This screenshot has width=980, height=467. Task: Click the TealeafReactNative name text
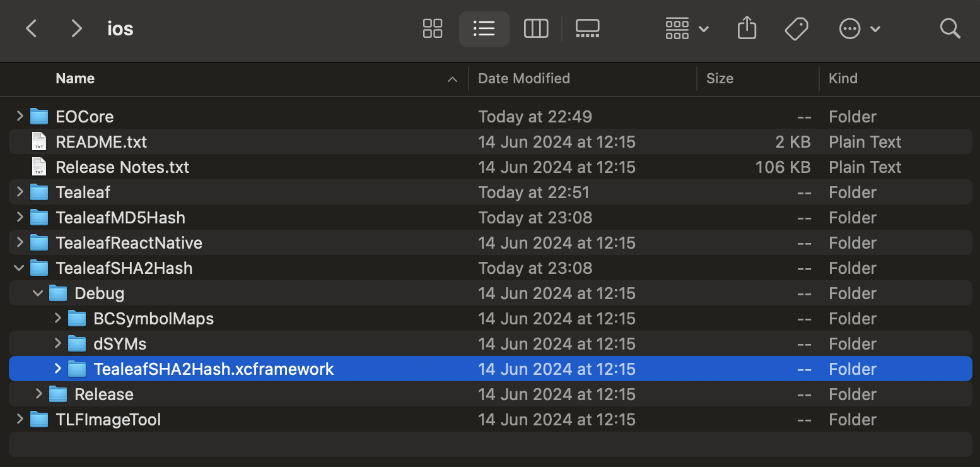click(129, 243)
